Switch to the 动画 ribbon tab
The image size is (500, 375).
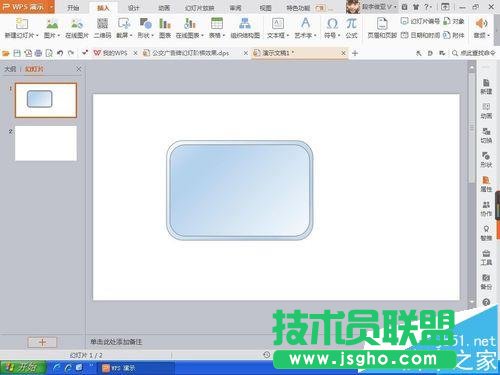pyautogui.click(x=164, y=8)
